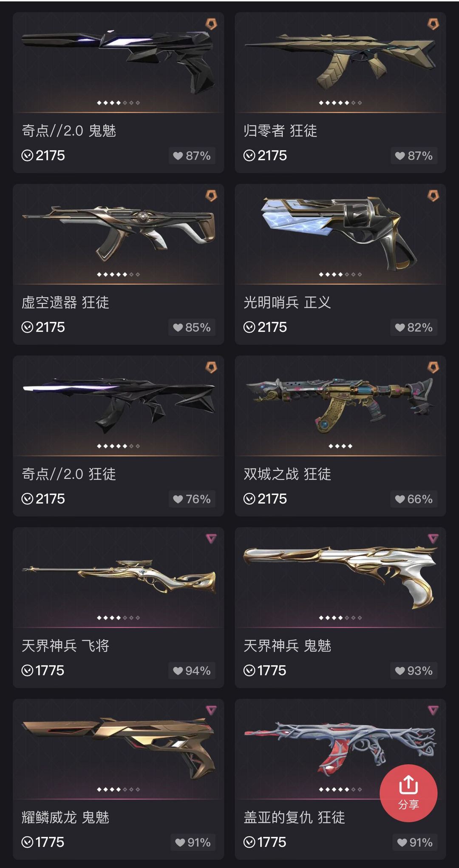Click the VP currency icon on 天界神兵 鬼魅
Viewport: 459px width, 868px height.
tap(249, 670)
